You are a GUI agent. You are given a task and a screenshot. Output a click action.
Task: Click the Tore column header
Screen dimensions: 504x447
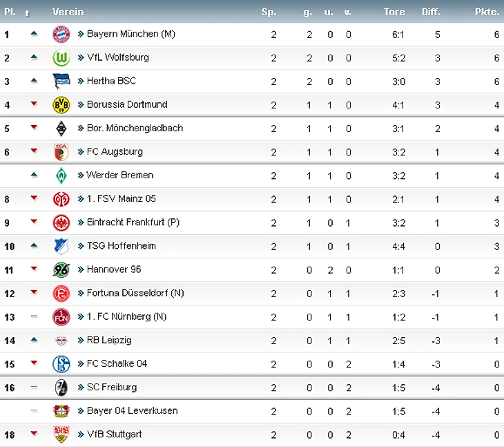pos(395,12)
